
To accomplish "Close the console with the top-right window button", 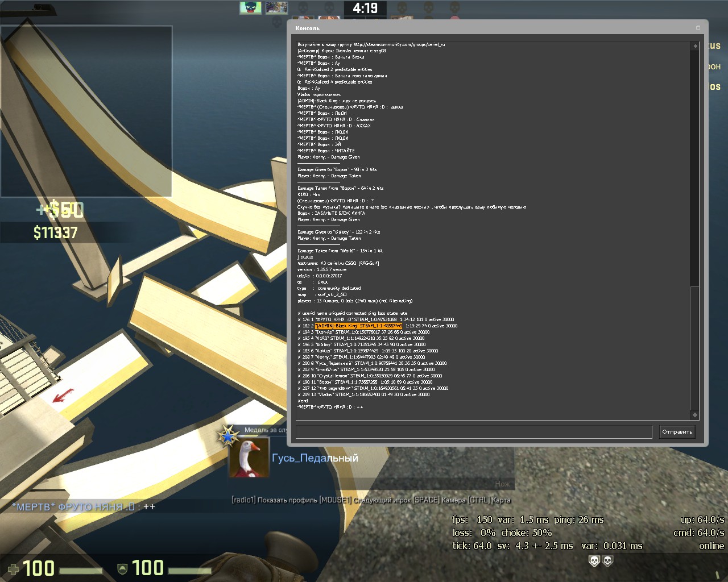I will click(x=698, y=28).
